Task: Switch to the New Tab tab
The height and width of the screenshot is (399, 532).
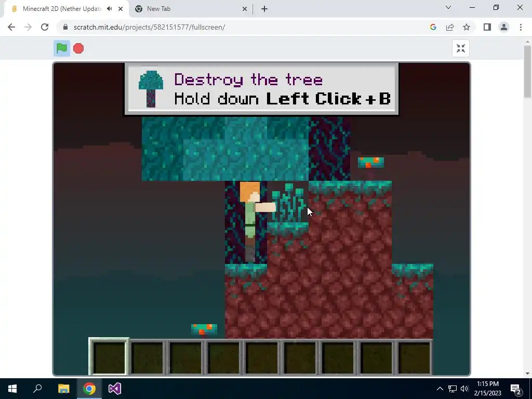Action: point(190,9)
